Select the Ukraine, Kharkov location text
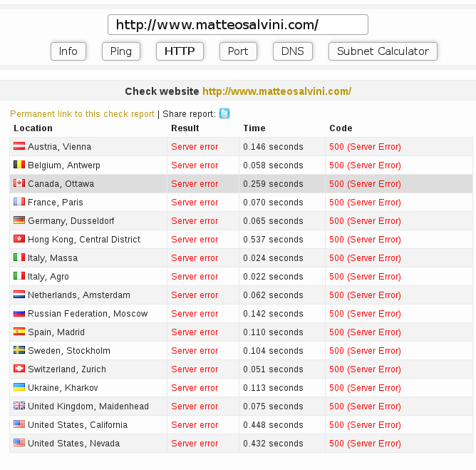This screenshot has width=476, height=470. [x=63, y=388]
